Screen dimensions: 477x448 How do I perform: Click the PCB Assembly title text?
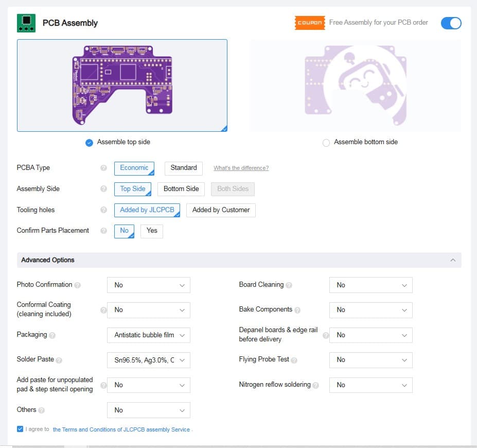pos(70,23)
